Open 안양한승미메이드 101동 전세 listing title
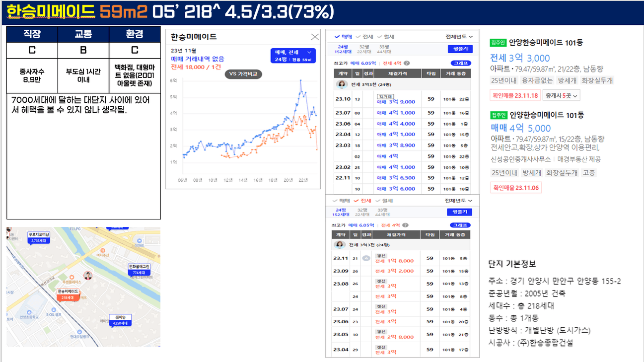Viewport: 644px width, 362px height. [547, 43]
